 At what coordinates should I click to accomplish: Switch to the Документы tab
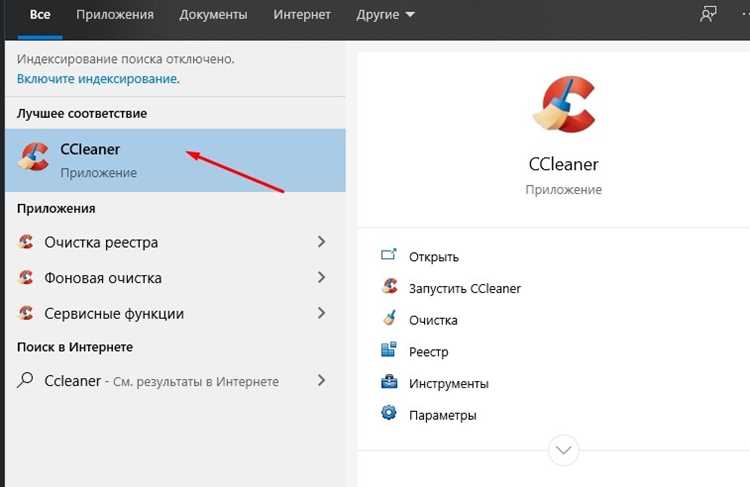click(213, 15)
